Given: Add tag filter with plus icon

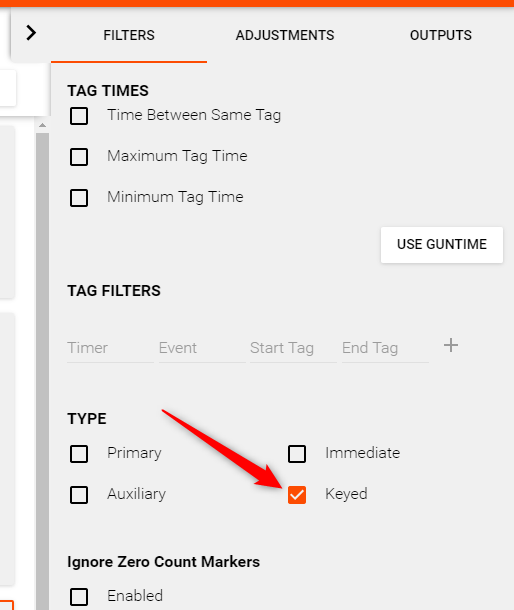Looking at the screenshot, I should point(451,345).
